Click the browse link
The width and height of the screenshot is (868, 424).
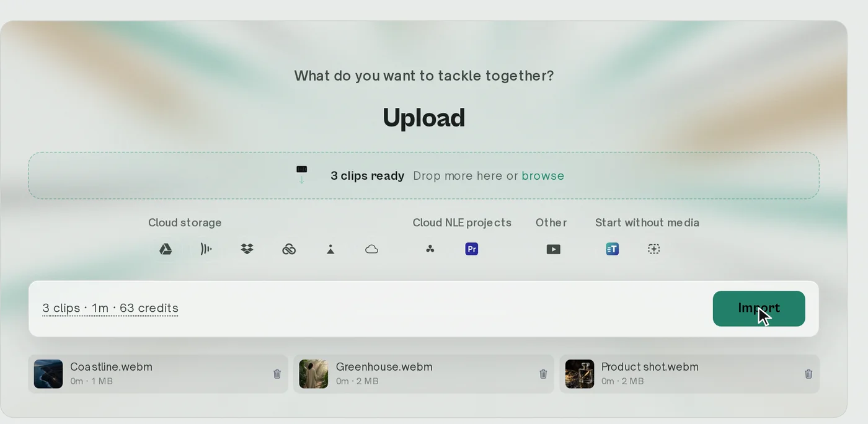(543, 176)
